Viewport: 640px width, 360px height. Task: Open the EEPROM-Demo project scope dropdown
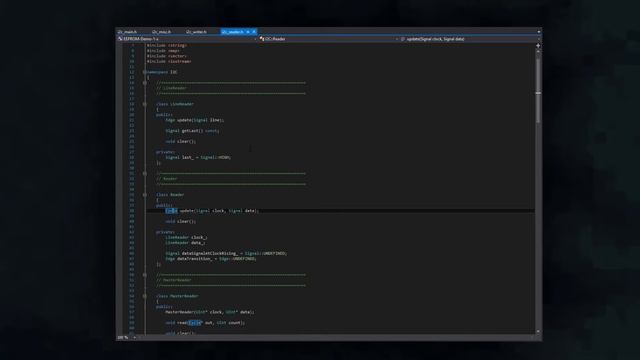[187, 39]
